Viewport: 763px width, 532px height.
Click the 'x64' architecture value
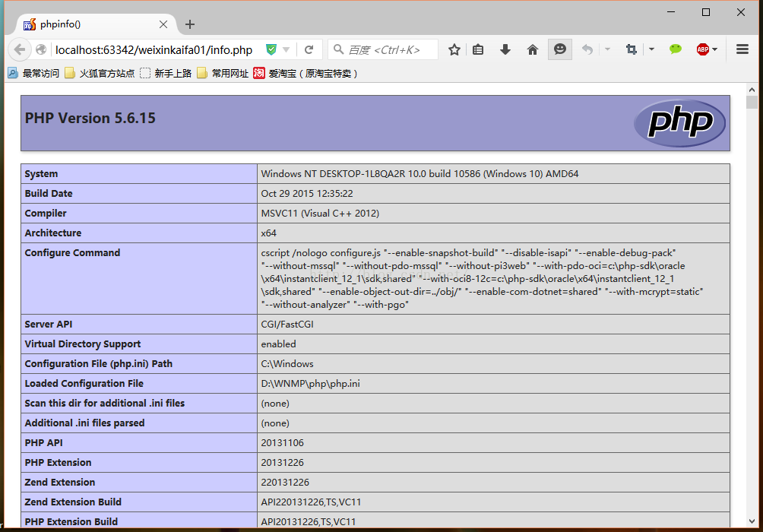[x=268, y=233]
